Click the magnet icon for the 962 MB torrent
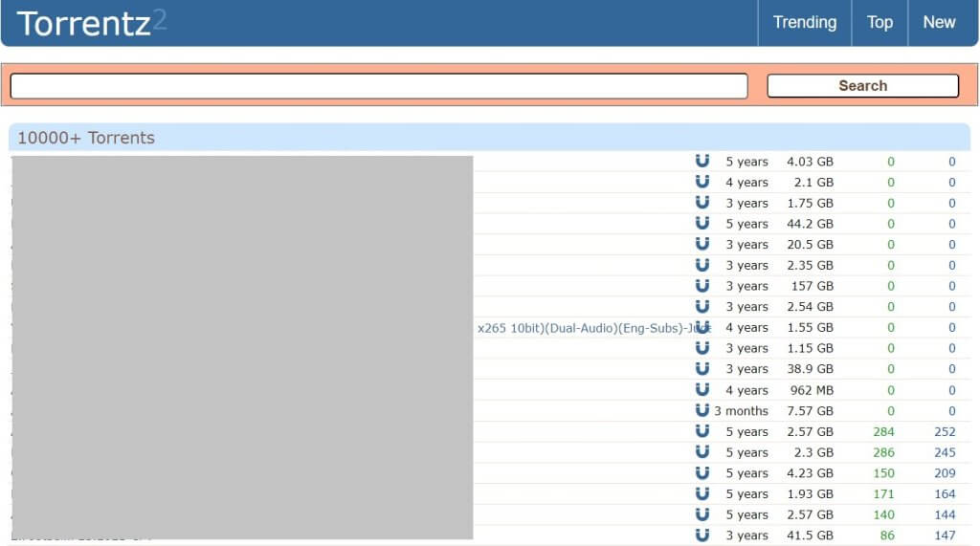The image size is (980, 546). [702, 390]
